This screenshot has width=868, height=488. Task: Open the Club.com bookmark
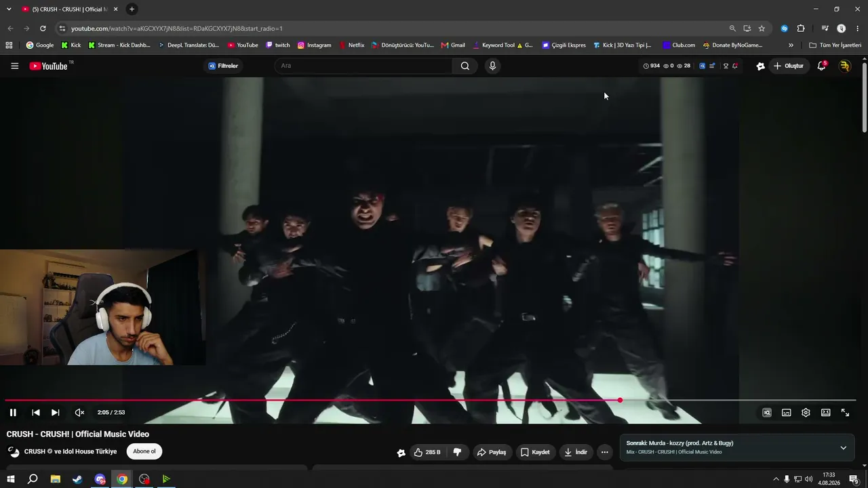(679, 45)
